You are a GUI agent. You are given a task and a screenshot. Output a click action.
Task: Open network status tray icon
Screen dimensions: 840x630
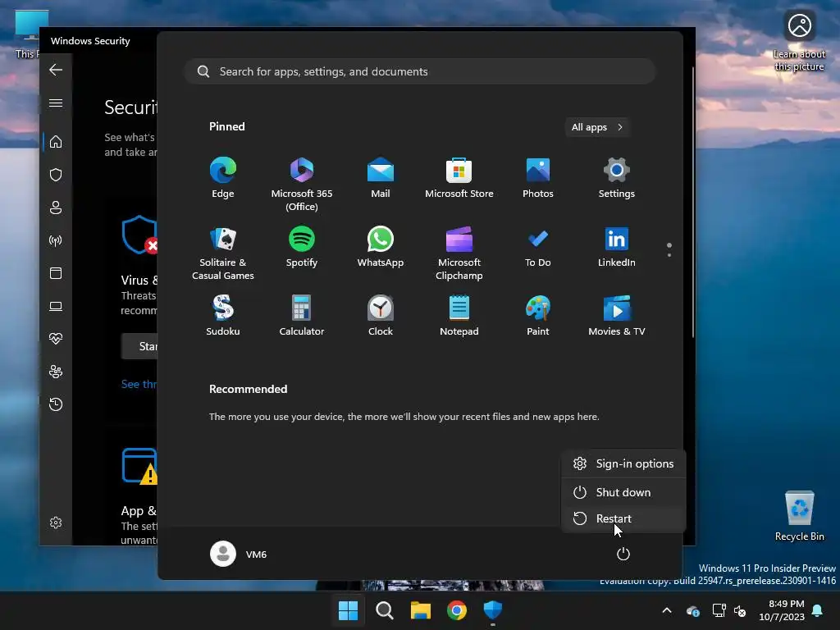[x=719, y=610]
